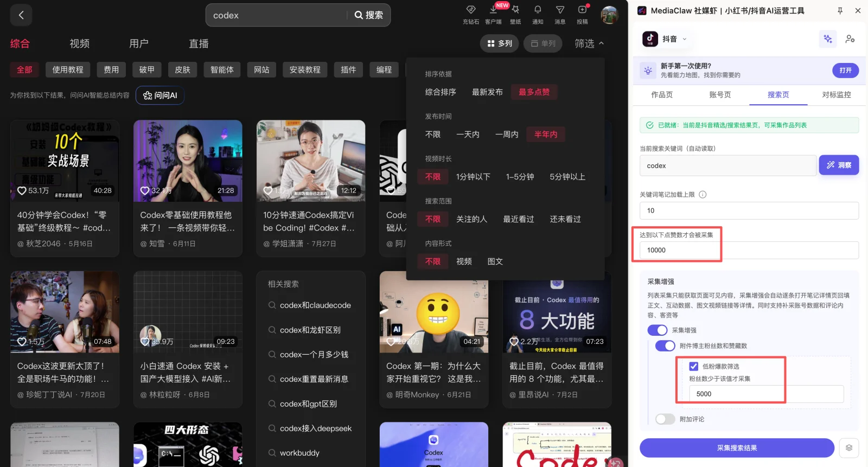Click the lightbulb icon in 新手 banner
Image resolution: width=868 pixels, height=467 pixels.
[648, 71]
